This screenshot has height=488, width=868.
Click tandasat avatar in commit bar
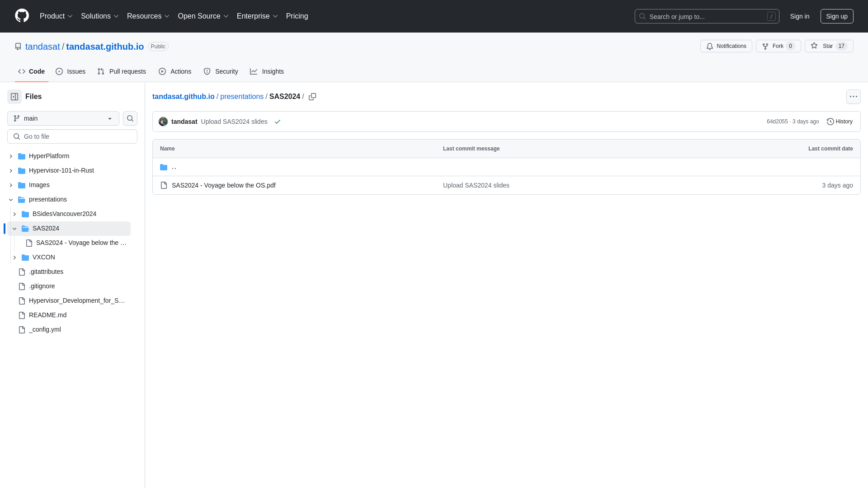tap(163, 122)
